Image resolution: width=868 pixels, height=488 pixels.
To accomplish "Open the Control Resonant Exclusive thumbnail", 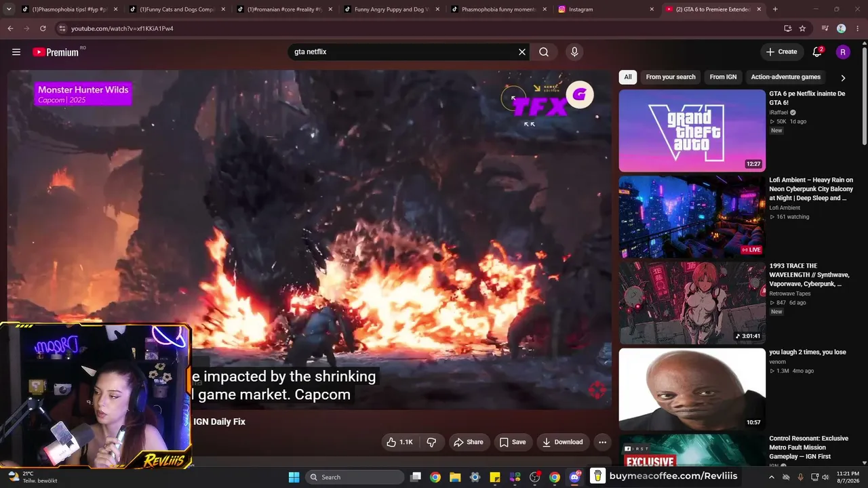I will pos(692,451).
